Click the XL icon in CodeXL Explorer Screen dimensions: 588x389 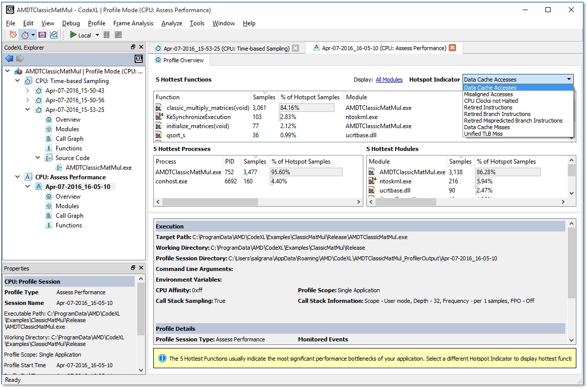139,59
